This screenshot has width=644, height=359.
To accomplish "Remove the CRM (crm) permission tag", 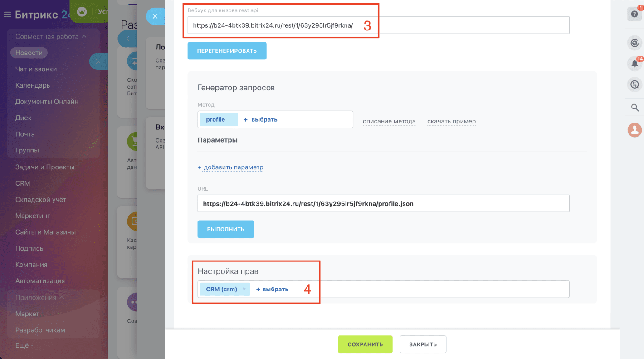I will [244, 289].
